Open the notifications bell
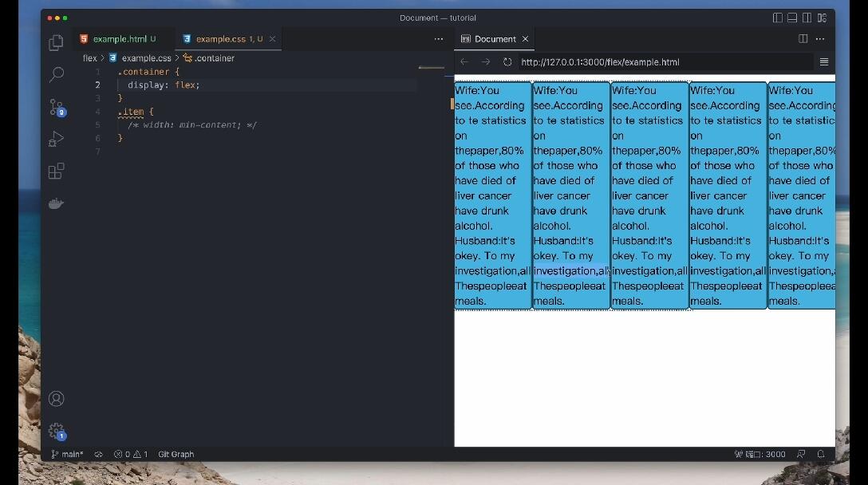 click(821, 454)
